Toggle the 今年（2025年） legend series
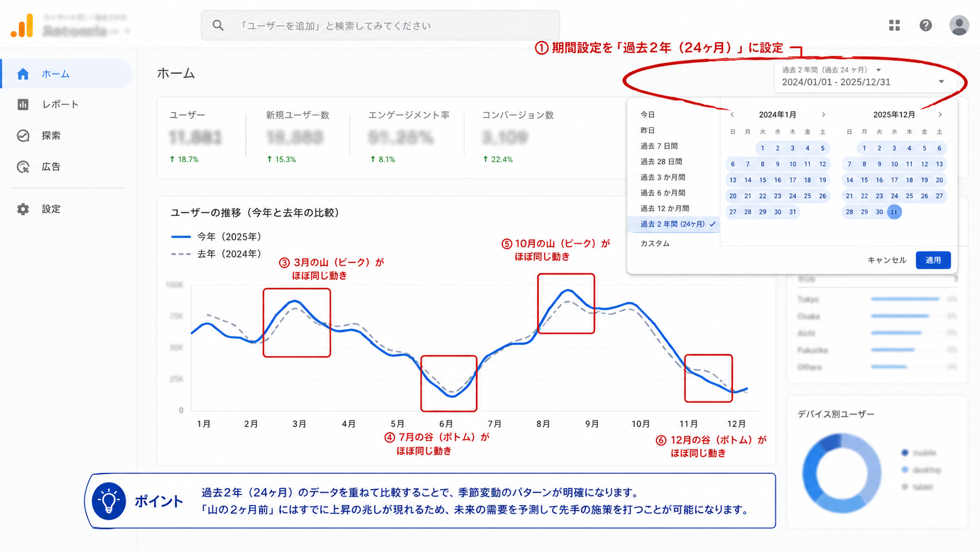 coord(216,236)
